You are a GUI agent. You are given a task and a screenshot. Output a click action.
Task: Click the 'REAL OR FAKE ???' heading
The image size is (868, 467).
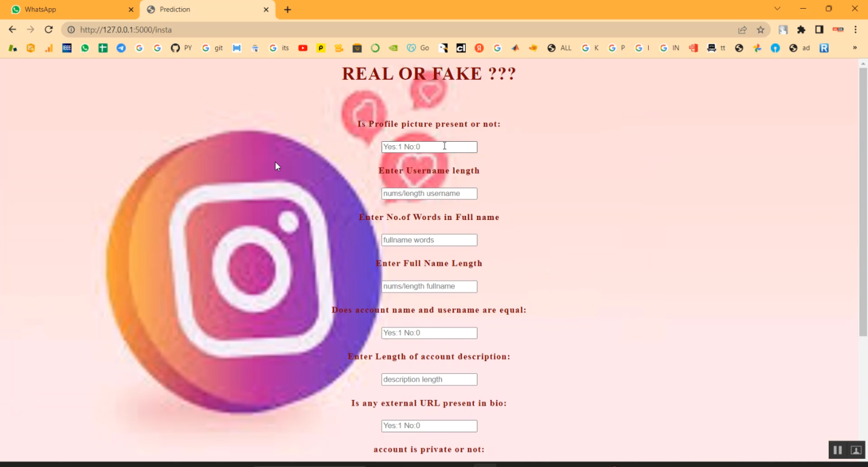429,74
